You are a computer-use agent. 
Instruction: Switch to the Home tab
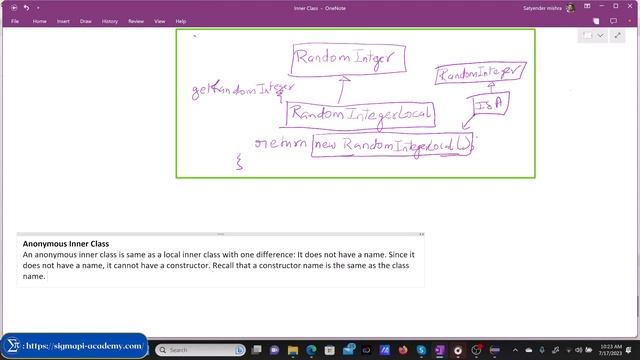click(39, 21)
